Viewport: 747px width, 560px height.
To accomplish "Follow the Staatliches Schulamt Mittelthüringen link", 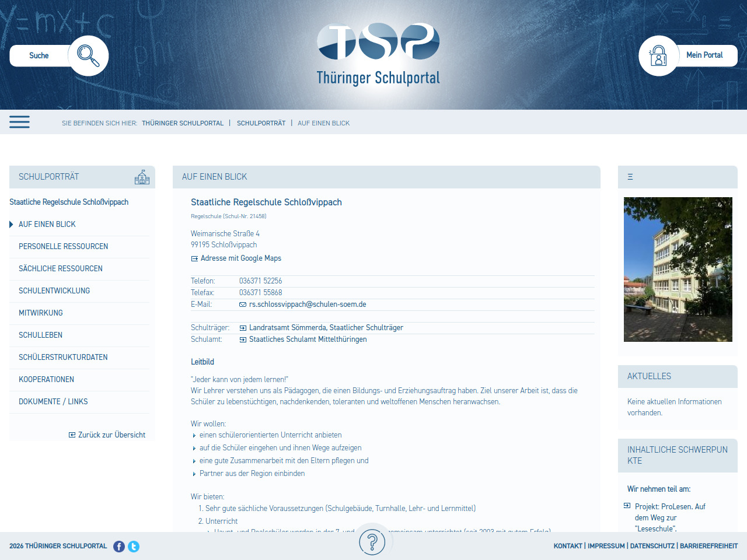I will coord(308,339).
